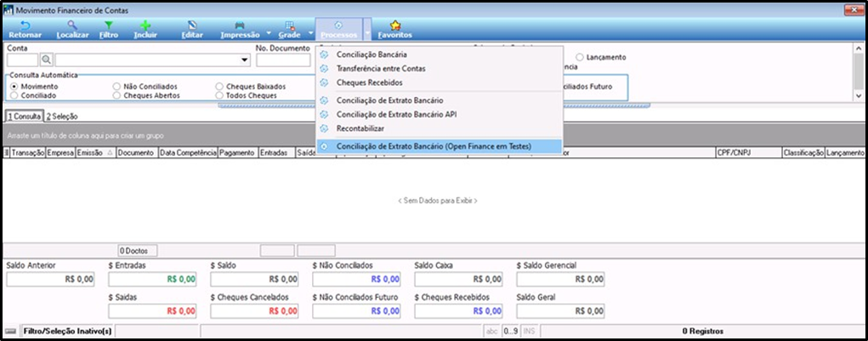Click the application icon in title bar
868x341 pixels.
(x=9, y=10)
